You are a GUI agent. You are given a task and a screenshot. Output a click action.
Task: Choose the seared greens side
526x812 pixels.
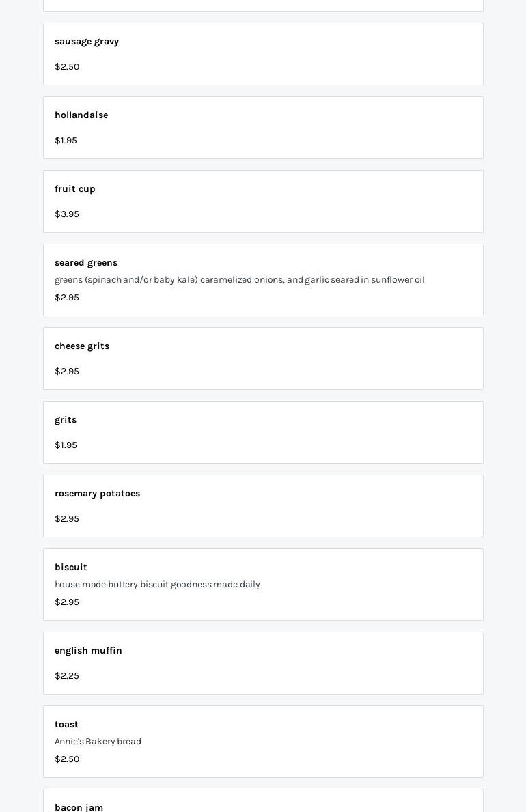[x=86, y=263]
